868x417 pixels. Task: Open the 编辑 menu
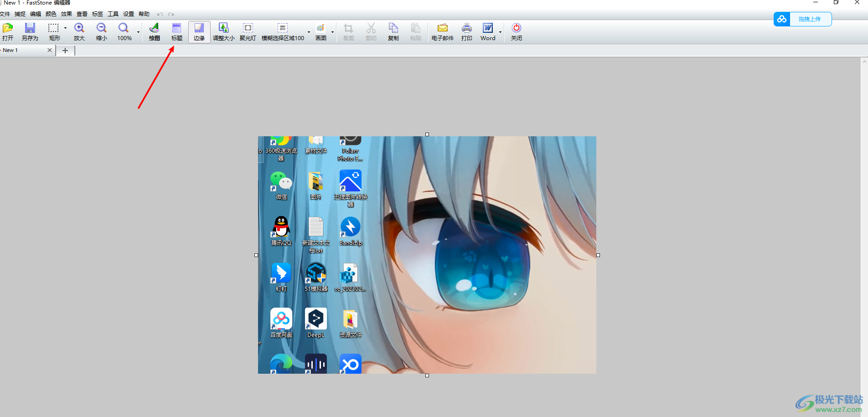click(x=36, y=14)
